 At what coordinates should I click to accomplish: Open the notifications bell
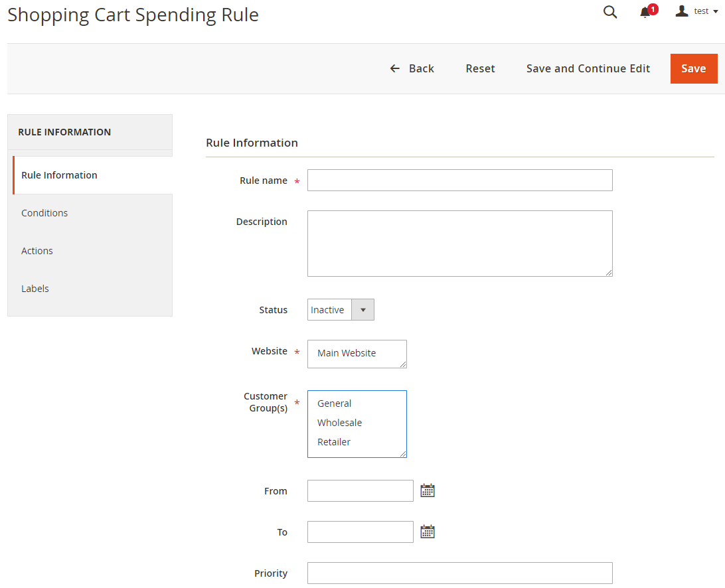(645, 12)
